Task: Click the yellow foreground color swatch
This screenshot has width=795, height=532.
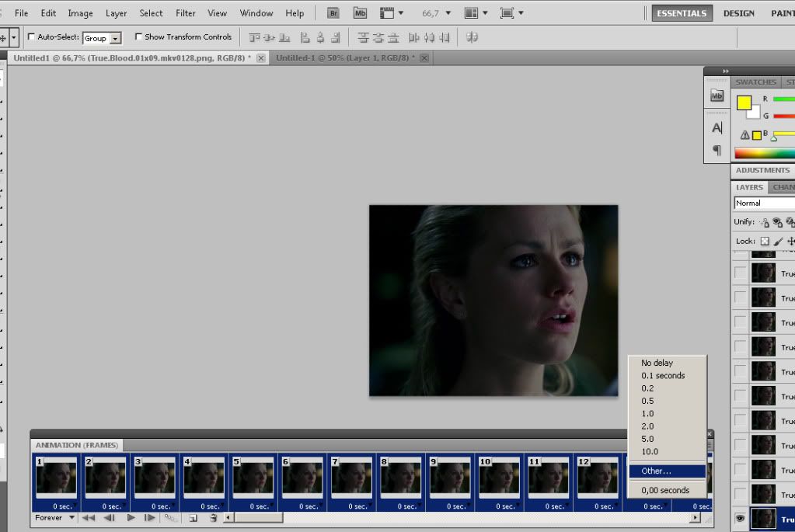Action: [743, 103]
